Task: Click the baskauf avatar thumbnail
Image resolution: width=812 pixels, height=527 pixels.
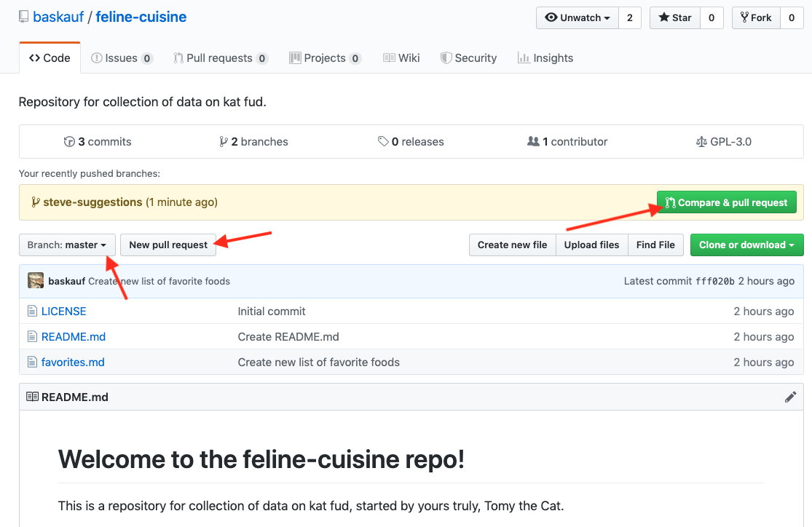Action: tap(36, 280)
